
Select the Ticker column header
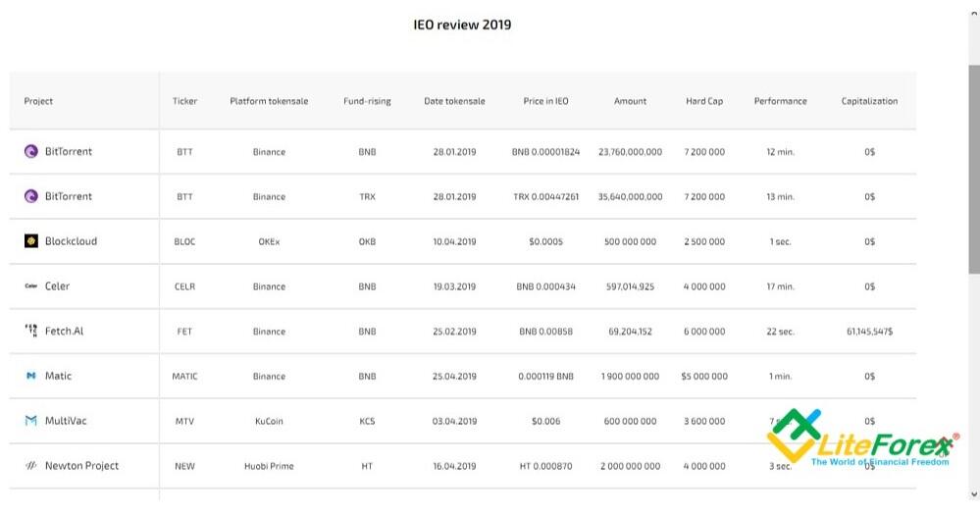[184, 101]
